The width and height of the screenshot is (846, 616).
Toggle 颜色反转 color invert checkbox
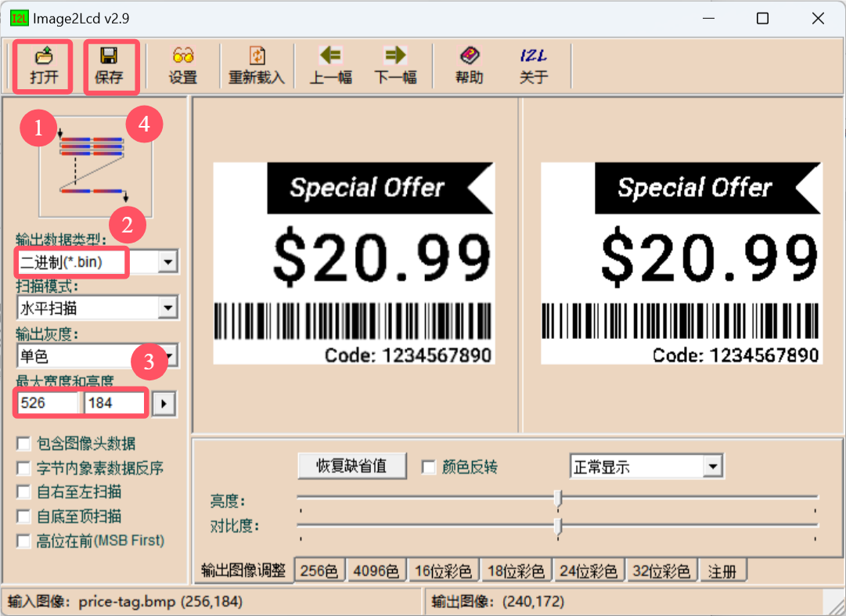coord(429,467)
